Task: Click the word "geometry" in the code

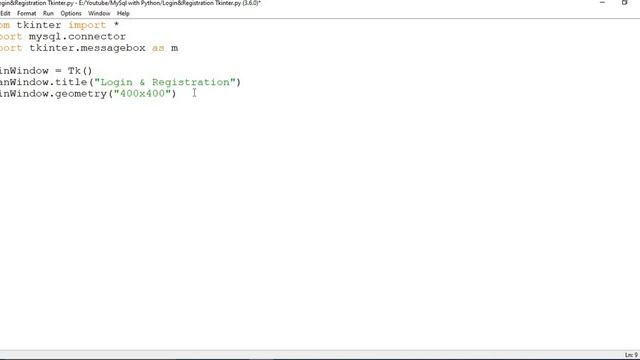Action: pyautogui.click(x=81, y=94)
